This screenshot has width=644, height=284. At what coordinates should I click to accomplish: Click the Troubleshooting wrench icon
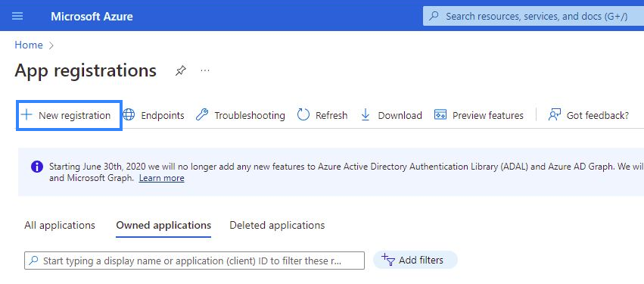pos(201,115)
